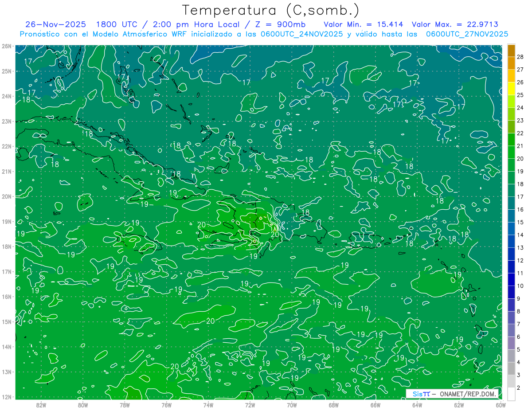This screenshot has height=411, width=532.
Task: Click the 64W longitude axis label
Action: (417, 404)
